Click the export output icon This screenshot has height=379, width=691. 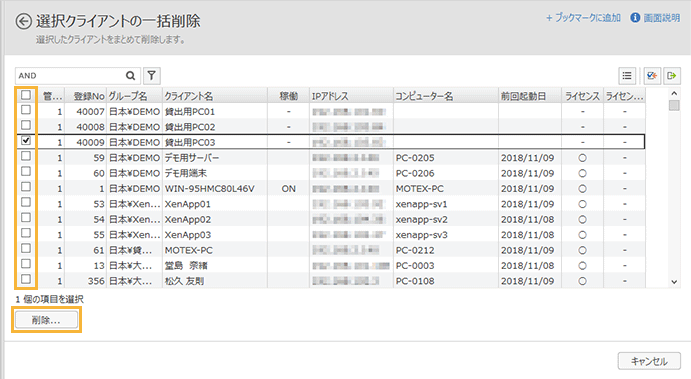point(672,76)
